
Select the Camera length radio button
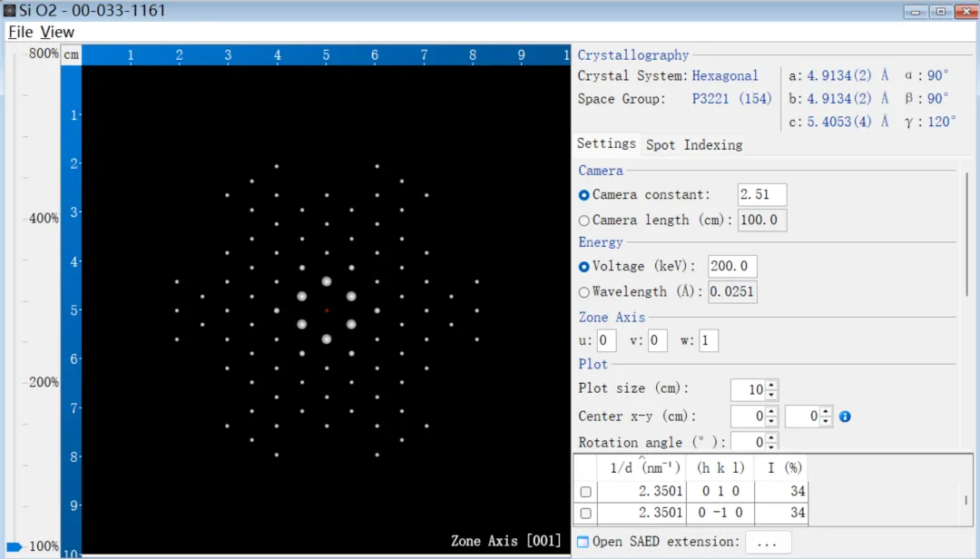[583, 221]
